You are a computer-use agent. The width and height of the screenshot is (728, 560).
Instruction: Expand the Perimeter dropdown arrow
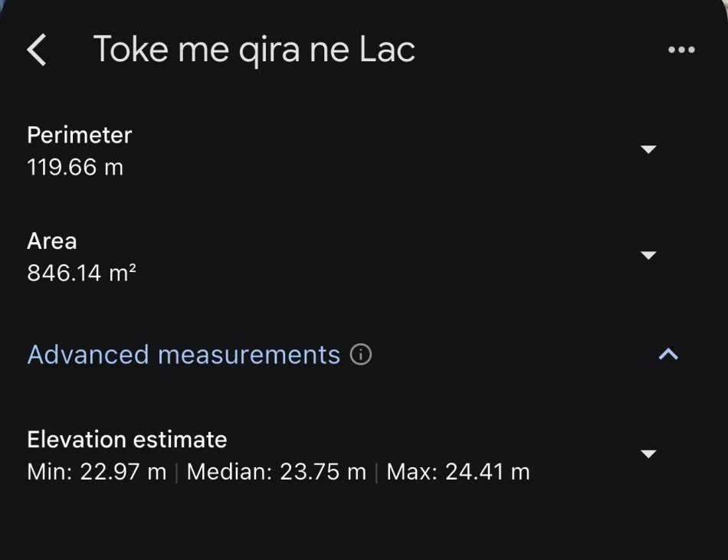pyautogui.click(x=648, y=149)
